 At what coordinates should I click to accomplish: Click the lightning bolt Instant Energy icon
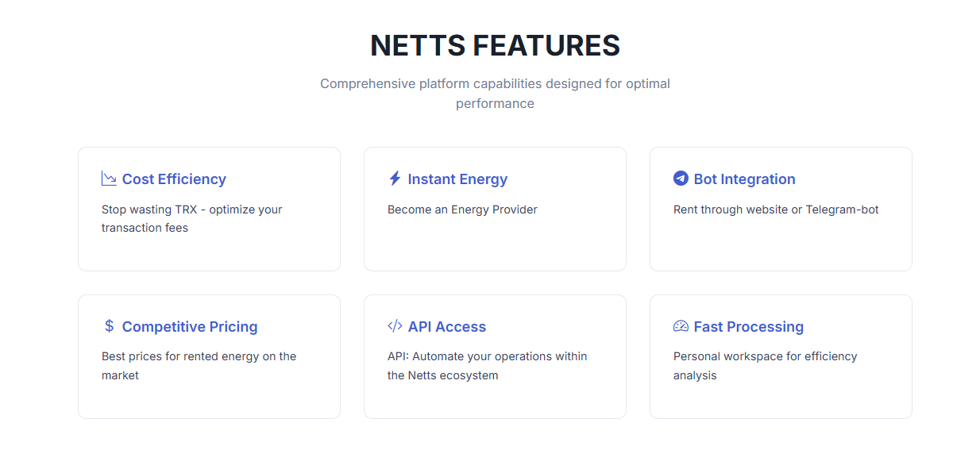coord(395,179)
